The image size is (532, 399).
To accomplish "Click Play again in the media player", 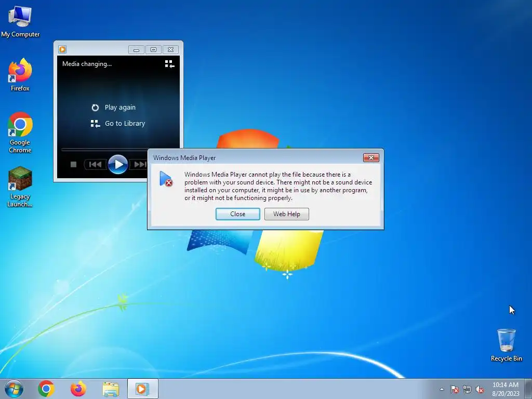I will click(114, 108).
